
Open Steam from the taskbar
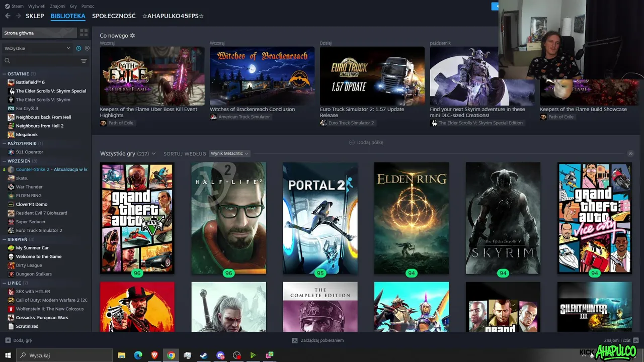[204, 355]
